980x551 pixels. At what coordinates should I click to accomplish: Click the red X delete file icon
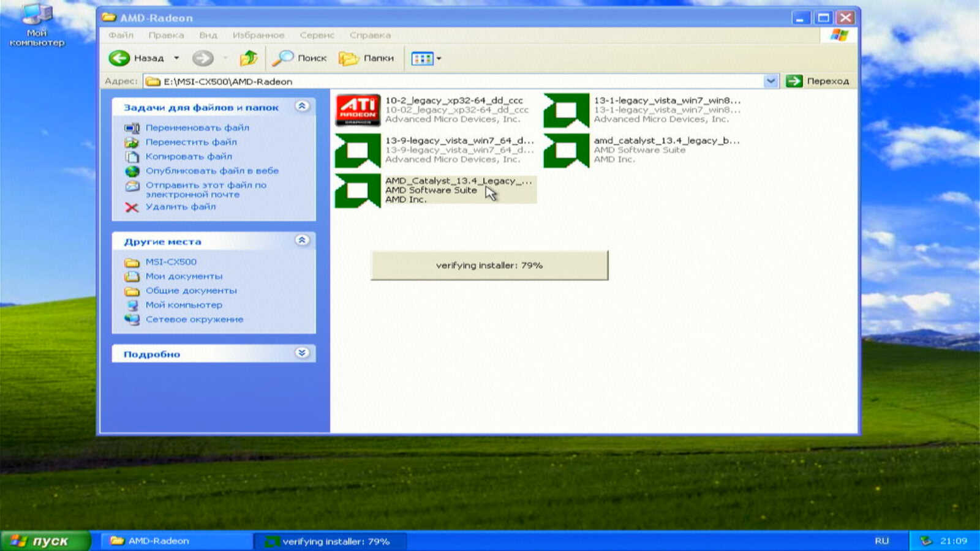pos(132,208)
